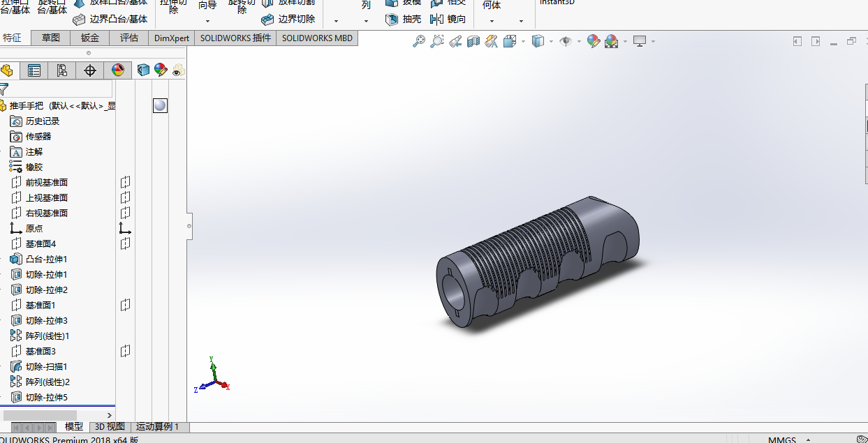Click the Edit Appearance icon
This screenshot has height=443, width=868.
[593, 42]
